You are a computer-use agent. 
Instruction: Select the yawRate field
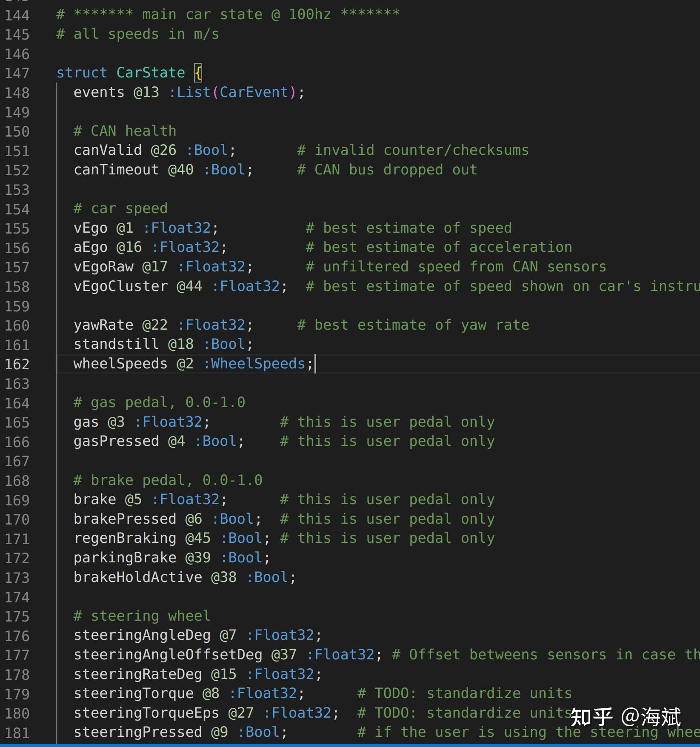[x=104, y=325]
